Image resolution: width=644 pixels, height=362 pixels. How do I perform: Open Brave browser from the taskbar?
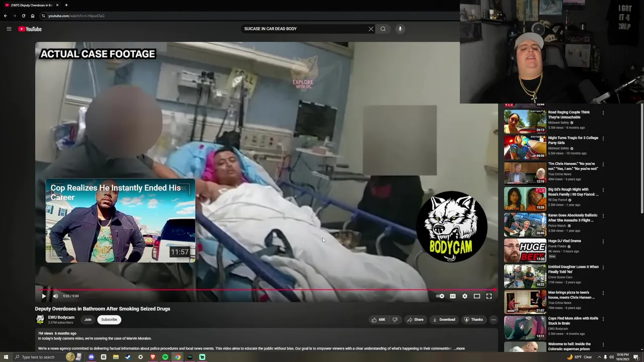coord(152,357)
